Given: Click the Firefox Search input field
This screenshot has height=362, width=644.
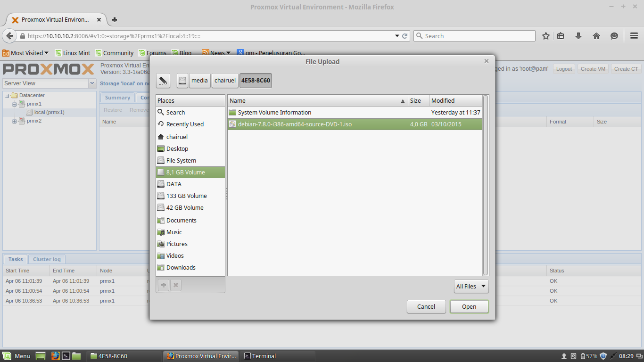Looking at the screenshot, I should coord(474,36).
